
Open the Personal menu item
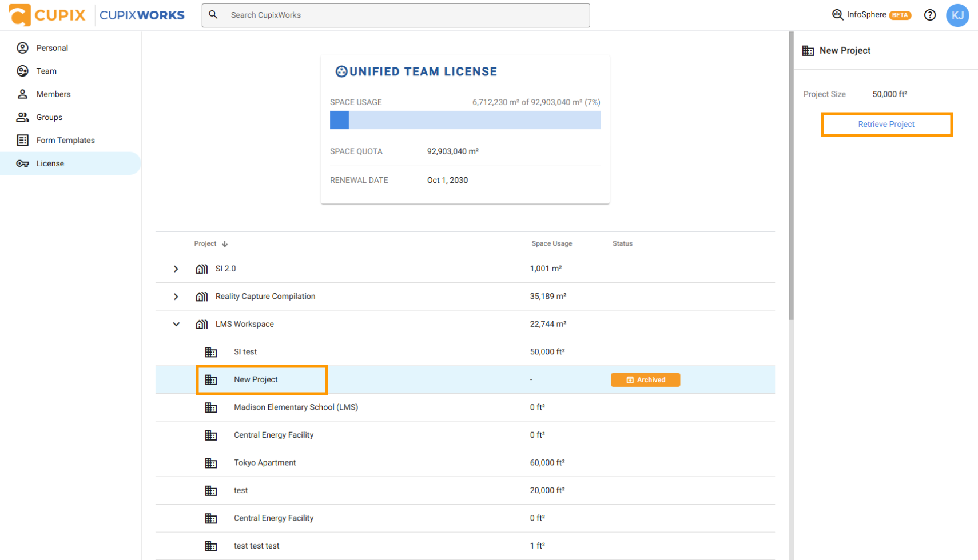coord(71,48)
